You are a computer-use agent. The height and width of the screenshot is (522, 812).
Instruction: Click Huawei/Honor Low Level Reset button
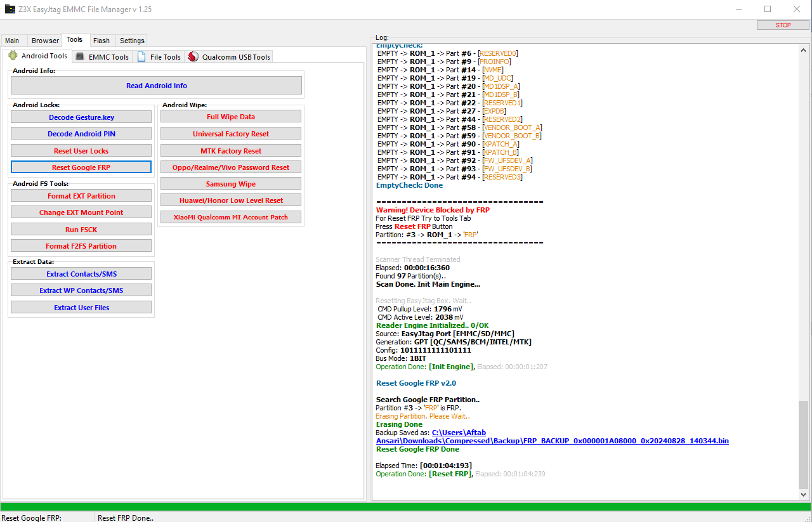click(231, 200)
